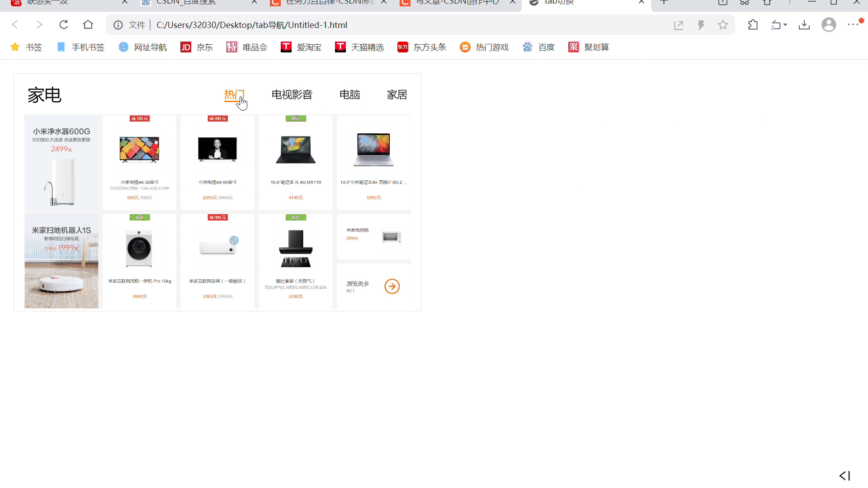Viewport: 868px width, 488px height.
Task: Open the 书签 bookmarks star
Action: point(26,47)
